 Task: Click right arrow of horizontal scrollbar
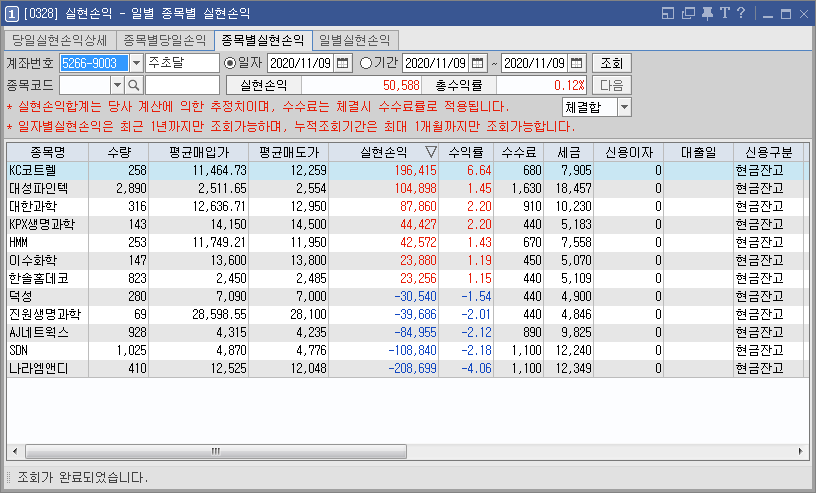tap(800, 451)
